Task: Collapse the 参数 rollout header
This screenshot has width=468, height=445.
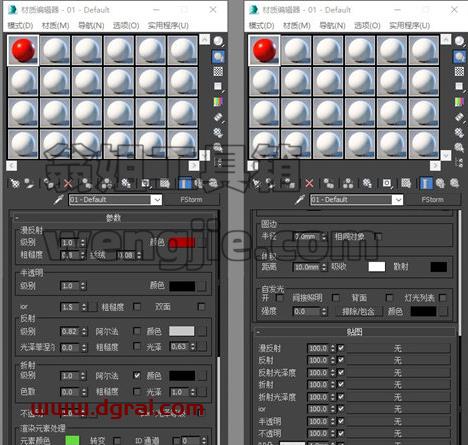Action: click(x=114, y=218)
